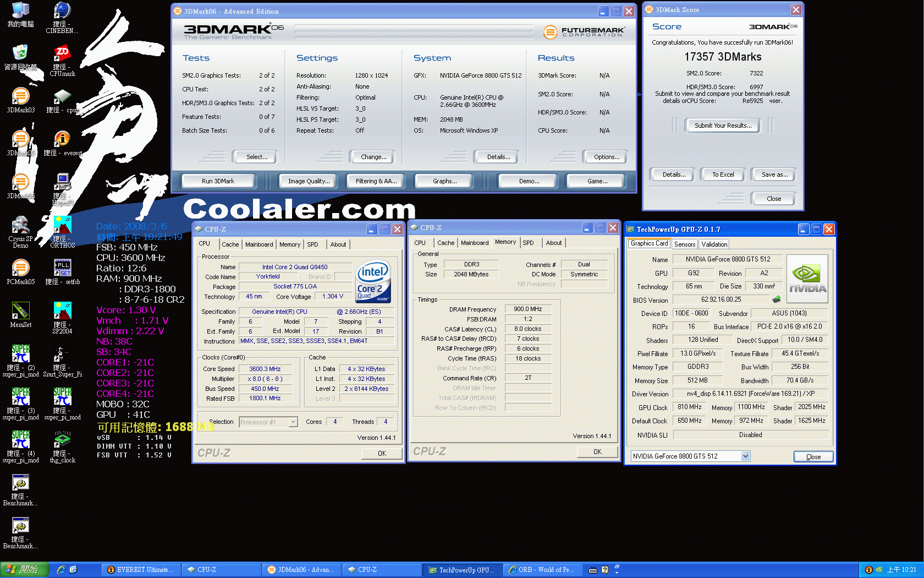Select the (2) super_pi_mod shortcut
The image size is (924, 578).
pyautogui.click(x=21, y=361)
